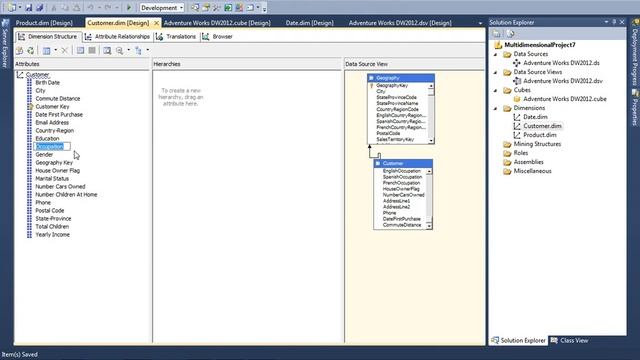Click the Adventure Works DW2012.cube item
Viewport: 640px width, 360px height.
(564, 99)
